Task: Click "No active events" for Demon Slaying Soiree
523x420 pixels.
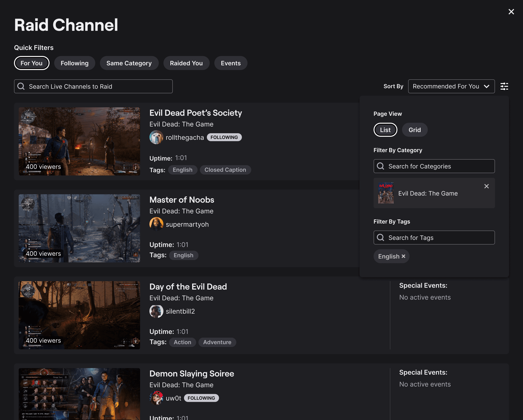Action: 425,384
